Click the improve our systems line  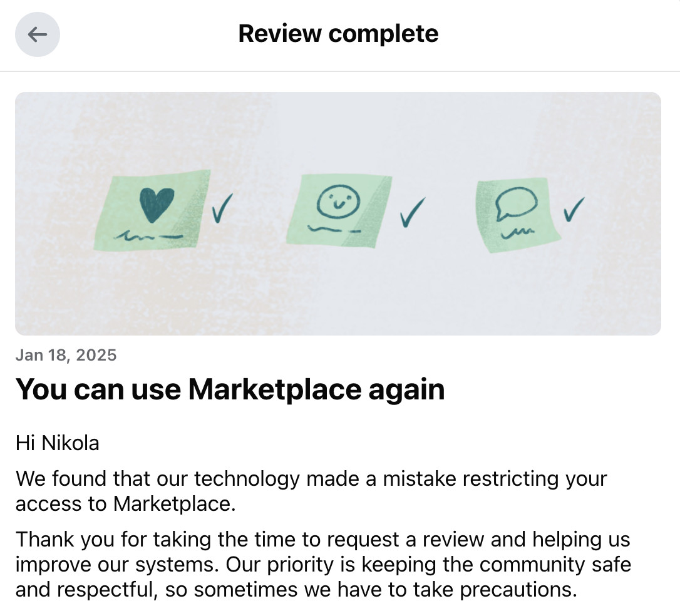point(324,565)
